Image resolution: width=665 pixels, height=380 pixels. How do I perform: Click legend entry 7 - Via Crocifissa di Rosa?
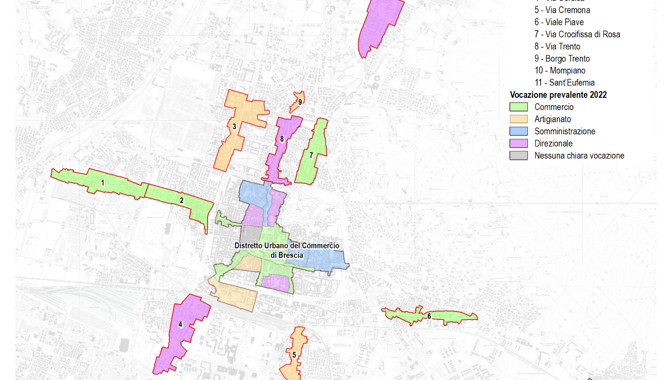pos(577,34)
